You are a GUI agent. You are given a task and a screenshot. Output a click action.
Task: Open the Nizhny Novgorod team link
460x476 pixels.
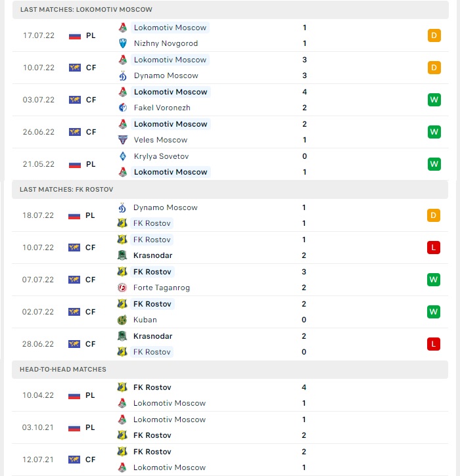pos(166,43)
